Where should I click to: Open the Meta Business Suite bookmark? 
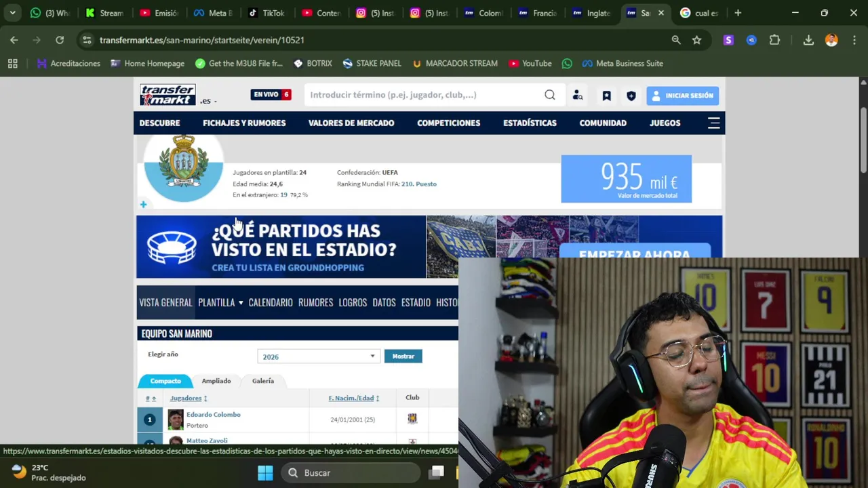click(623, 63)
